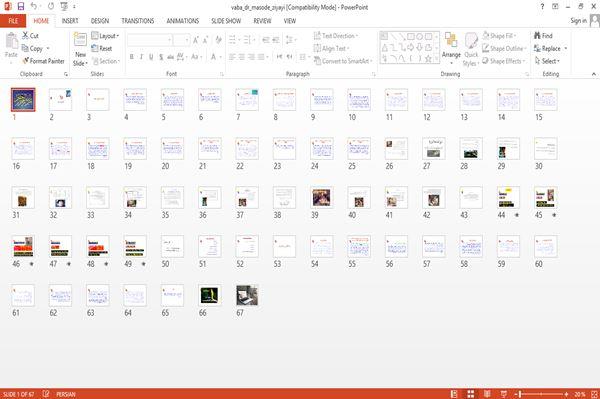Select the Format Painter tool
This screenshot has width=600, height=399.
point(43,61)
